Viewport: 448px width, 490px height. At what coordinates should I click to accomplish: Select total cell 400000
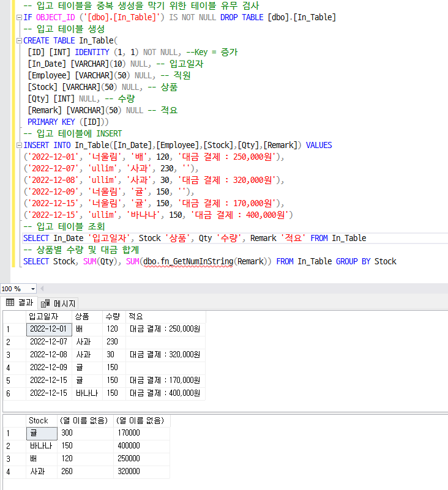(x=142, y=446)
